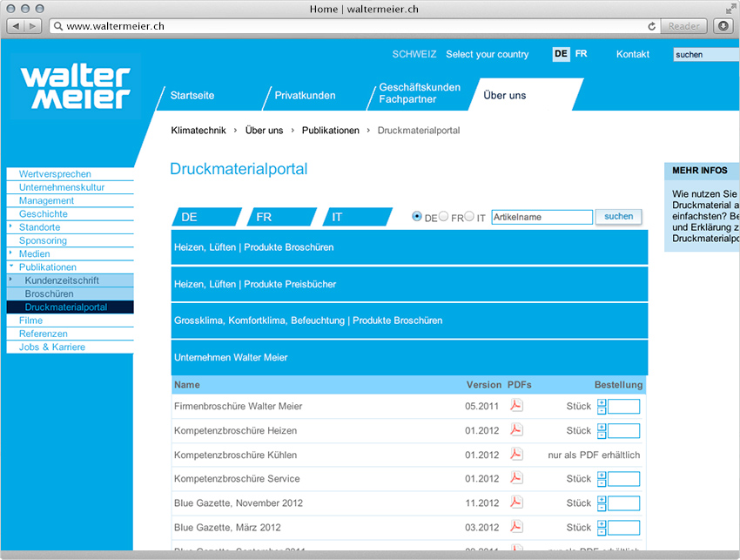This screenshot has width=740, height=560.
Task: Click the fullscreen arrows in title bar
Action: 730,9
